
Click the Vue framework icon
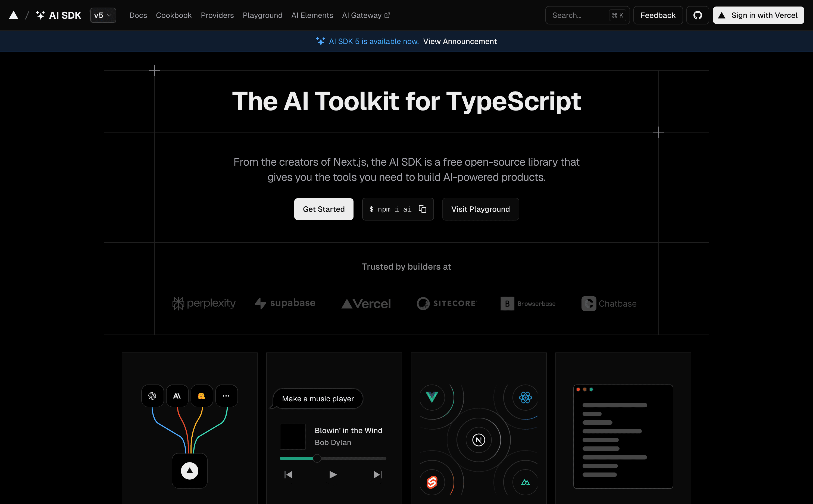click(x=432, y=397)
